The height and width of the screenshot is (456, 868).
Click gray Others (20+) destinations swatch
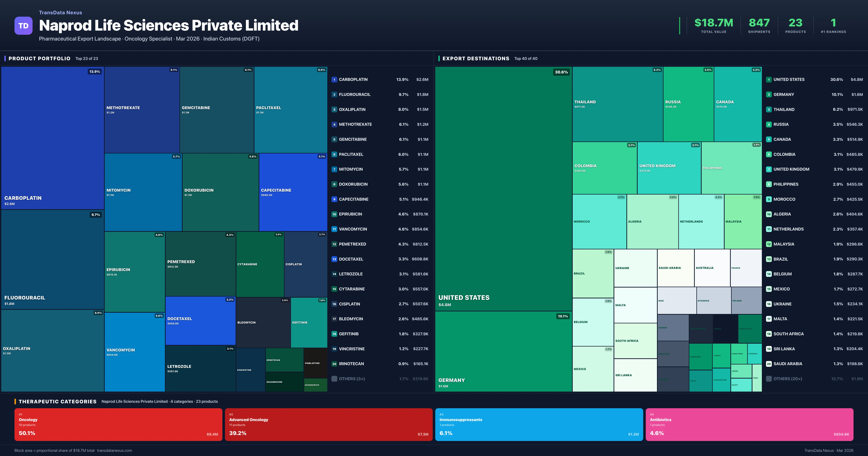click(x=769, y=379)
